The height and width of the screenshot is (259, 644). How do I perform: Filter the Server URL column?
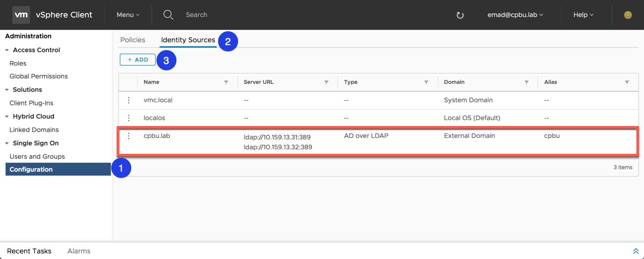326,82
